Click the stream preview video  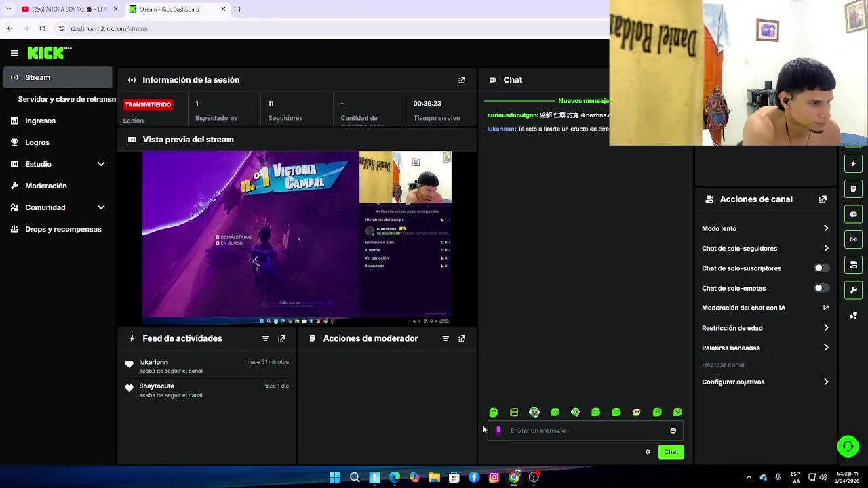[x=297, y=237]
